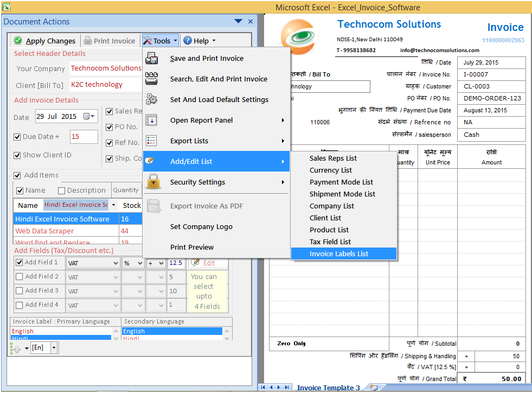Click the Set And Load Default Settings icon

[152, 99]
